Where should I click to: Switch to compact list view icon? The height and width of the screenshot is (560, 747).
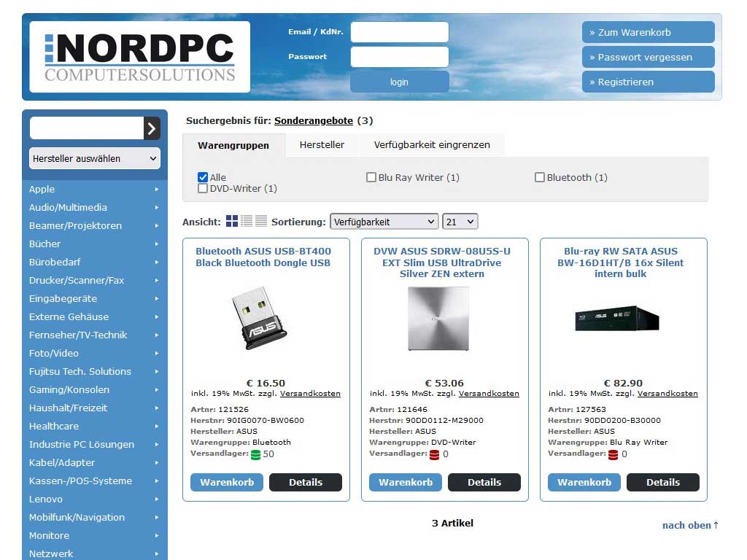[x=261, y=221]
